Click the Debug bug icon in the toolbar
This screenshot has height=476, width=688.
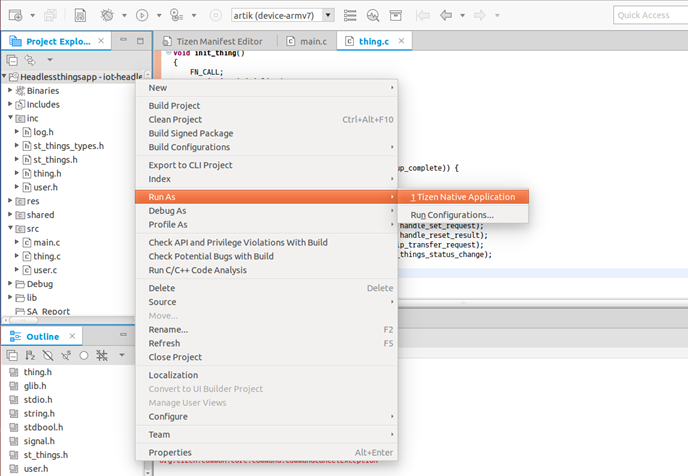[108, 15]
